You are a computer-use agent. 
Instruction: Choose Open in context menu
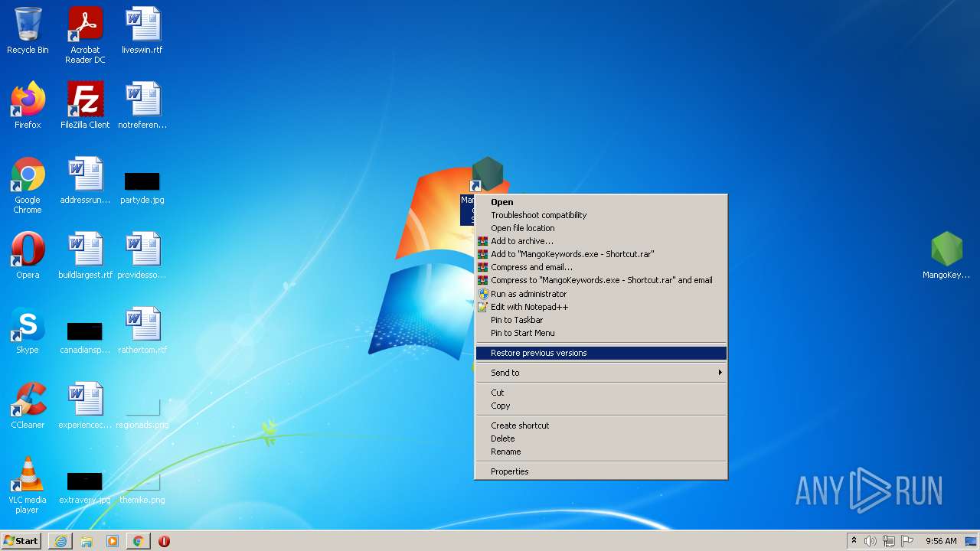[x=601, y=202]
